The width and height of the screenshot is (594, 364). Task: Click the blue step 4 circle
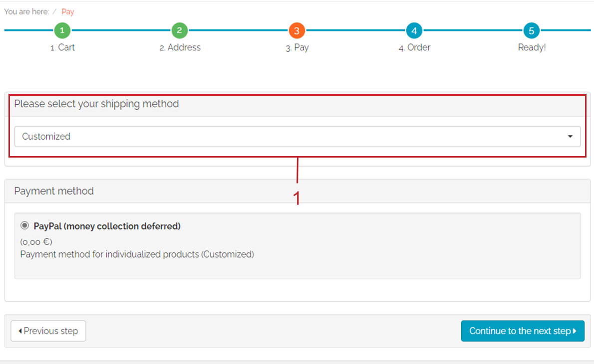tap(414, 30)
